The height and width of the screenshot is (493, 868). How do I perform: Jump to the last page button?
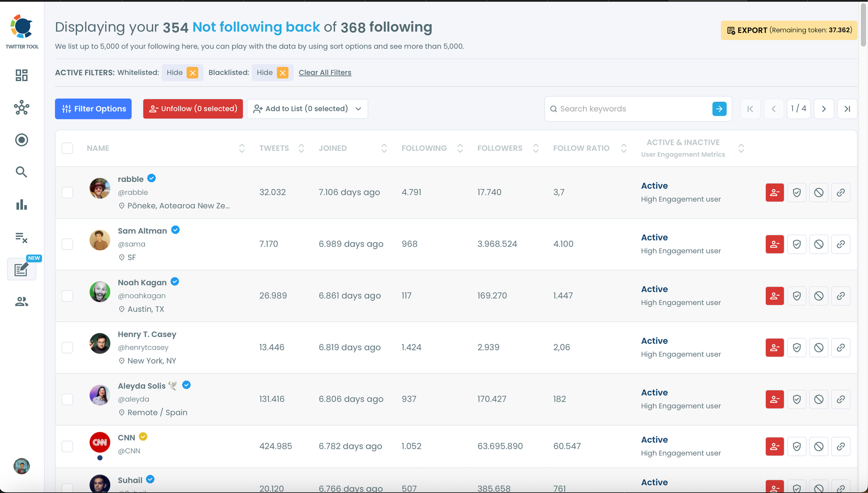[x=847, y=109]
